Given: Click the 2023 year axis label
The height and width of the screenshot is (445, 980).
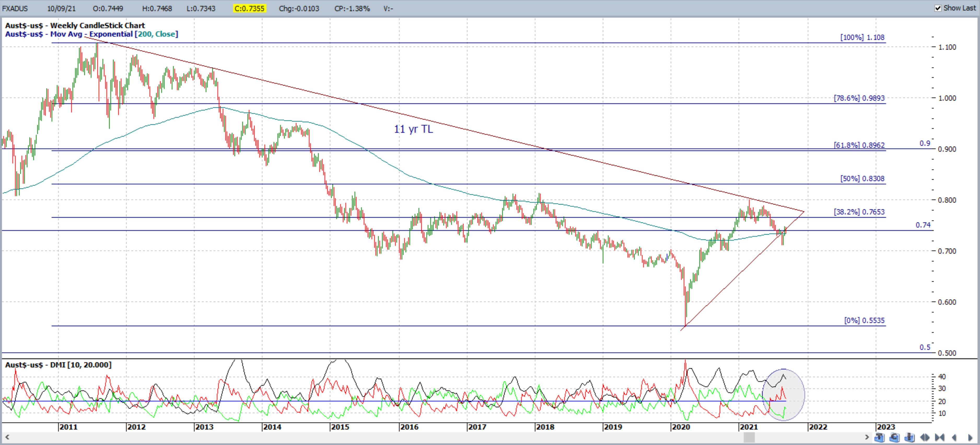Looking at the screenshot, I should [886, 427].
